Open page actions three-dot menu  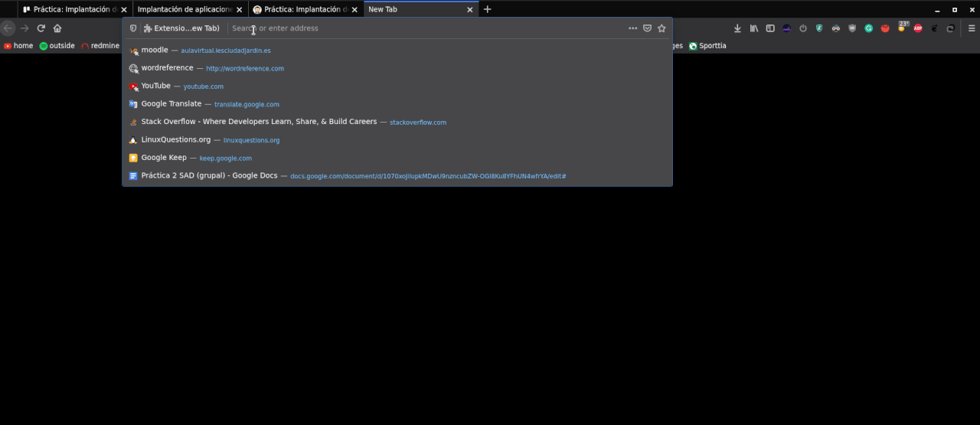[x=632, y=28]
